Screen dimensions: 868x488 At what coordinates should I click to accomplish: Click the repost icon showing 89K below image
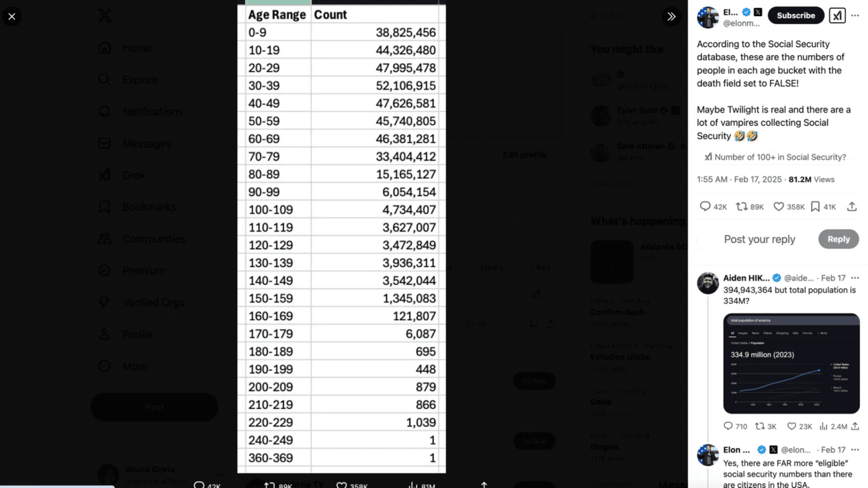click(x=269, y=485)
